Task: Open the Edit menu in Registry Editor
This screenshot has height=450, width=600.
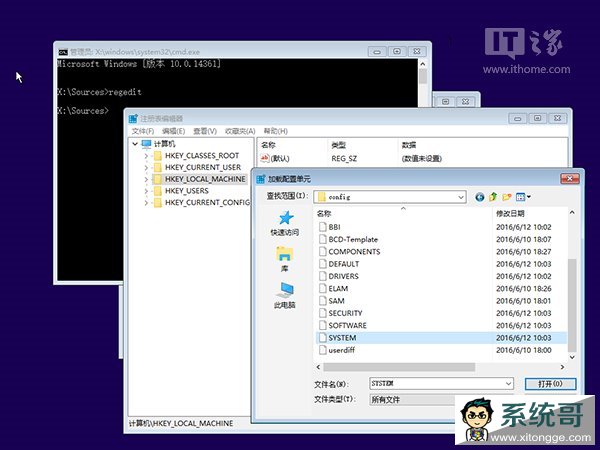Action: [173, 131]
